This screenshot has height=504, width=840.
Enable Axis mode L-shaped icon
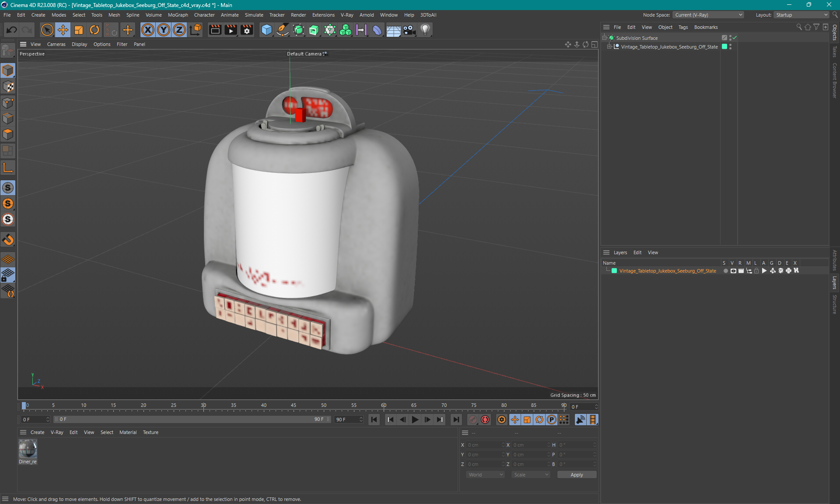[x=8, y=168]
